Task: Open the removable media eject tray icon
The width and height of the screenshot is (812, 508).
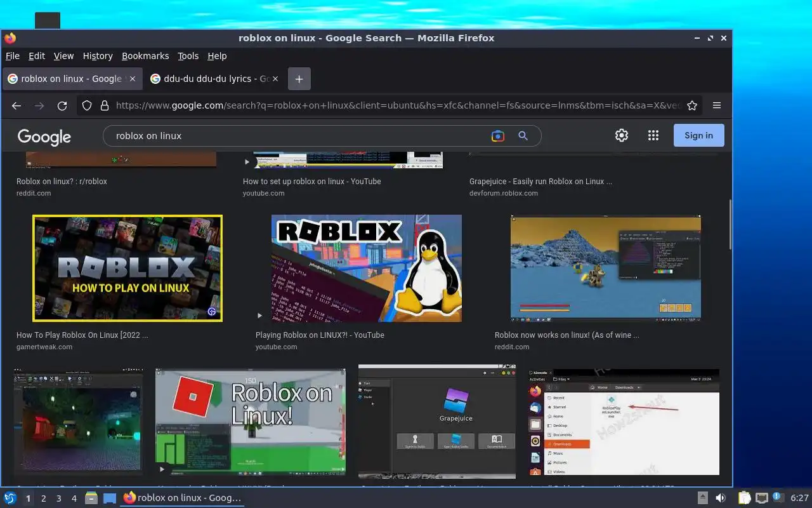Action: [x=703, y=498]
